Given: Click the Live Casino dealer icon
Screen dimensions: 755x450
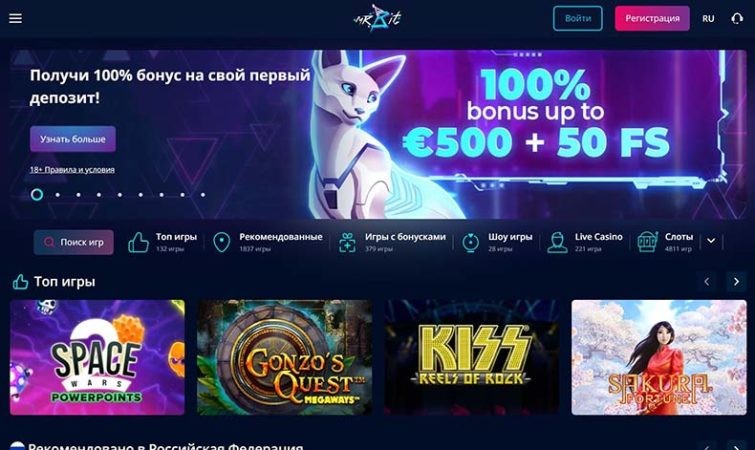Looking at the screenshot, I should coord(557,242).
